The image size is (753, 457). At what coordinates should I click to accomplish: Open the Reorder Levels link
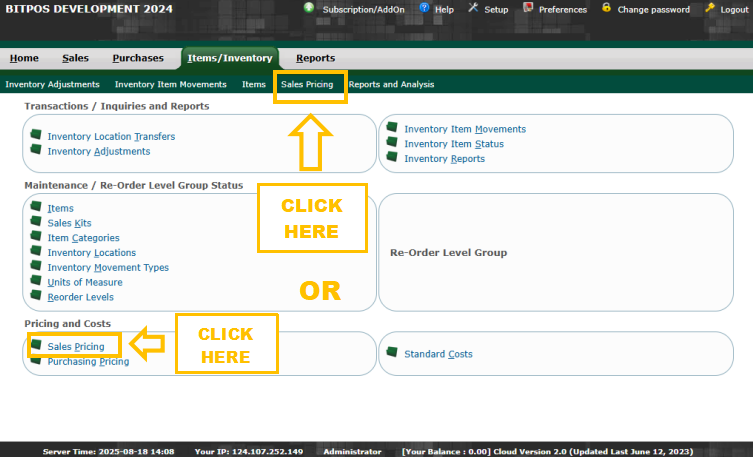tap(80, 297)
